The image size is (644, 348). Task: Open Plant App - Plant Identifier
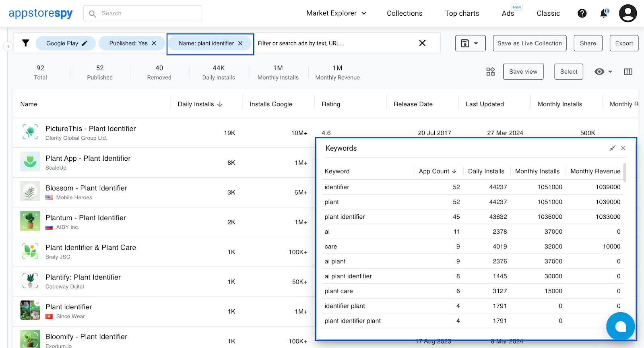click(x=88, y=158)
